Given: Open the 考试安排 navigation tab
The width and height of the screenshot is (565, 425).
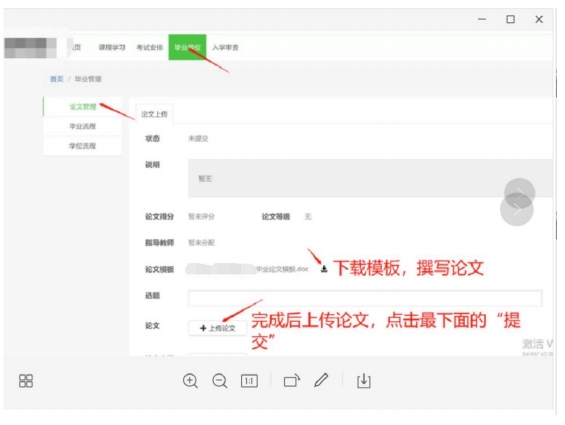Looking at the screenshot, I should pos(150,47).
